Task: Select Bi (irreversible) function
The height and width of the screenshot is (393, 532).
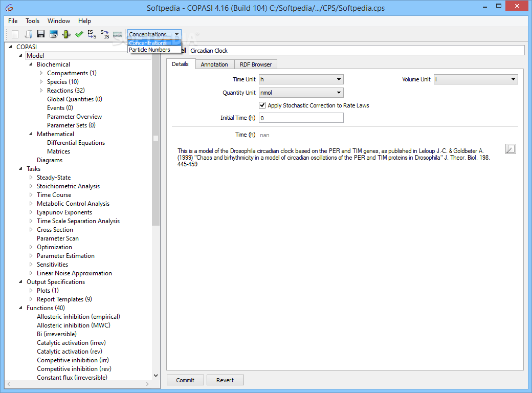Action: click(x=57, y=334)
